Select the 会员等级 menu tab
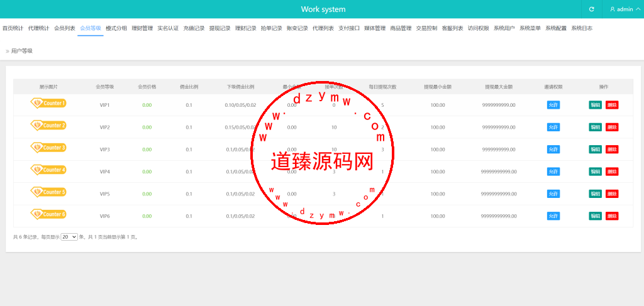 pyautogui.click(x=91, y=28)
